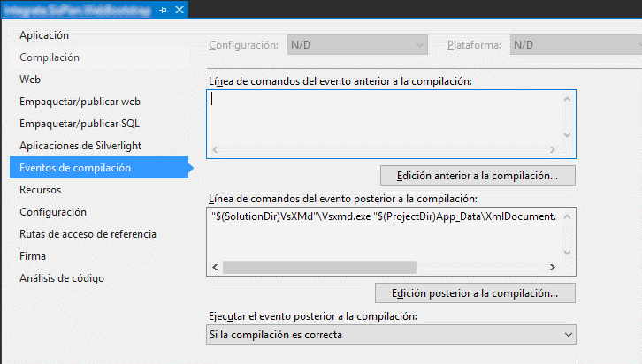Image resolution: width=642 pixels, height=364 pixels.
Task: Click Edición anterior a la compilación button
Action: point(478,176)
